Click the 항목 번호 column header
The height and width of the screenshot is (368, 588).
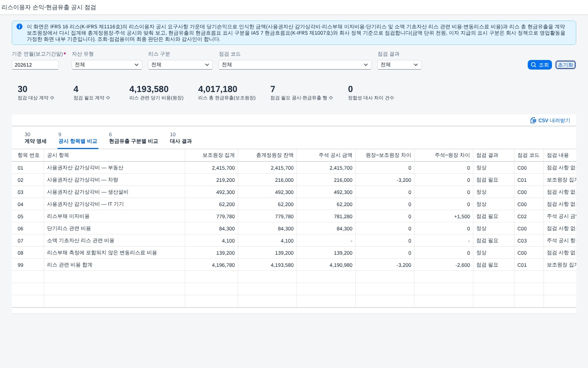pyautogui.click(x=28, y=155)
